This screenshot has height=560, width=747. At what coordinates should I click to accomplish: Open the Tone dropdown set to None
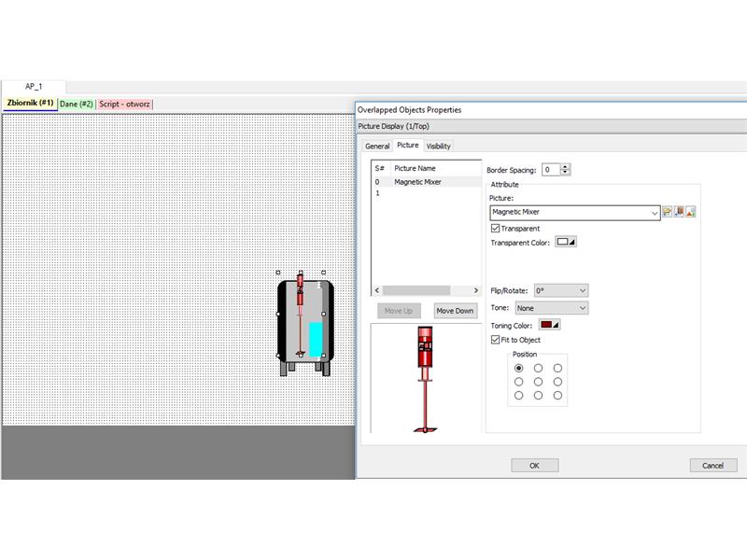pos(552,308)
